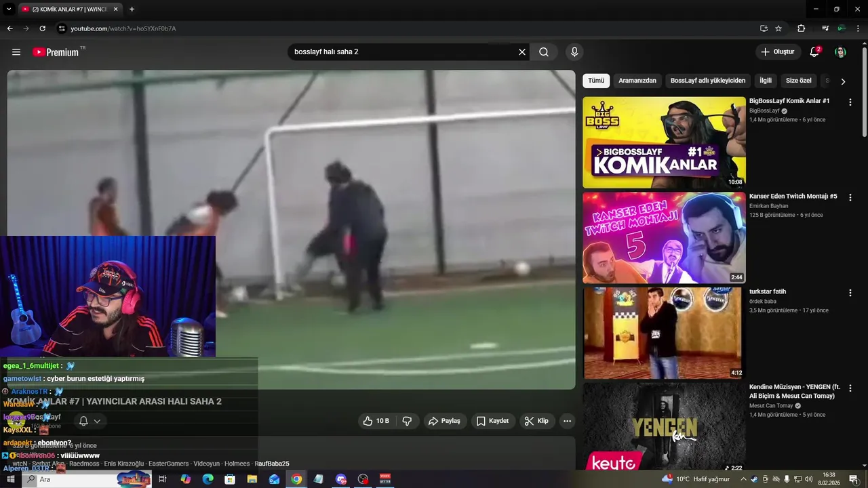This screenshot has height=488, width=868.
Task: Open BigBossLayf Komik Anlar thumbnail
Action: tap(664, 142)
